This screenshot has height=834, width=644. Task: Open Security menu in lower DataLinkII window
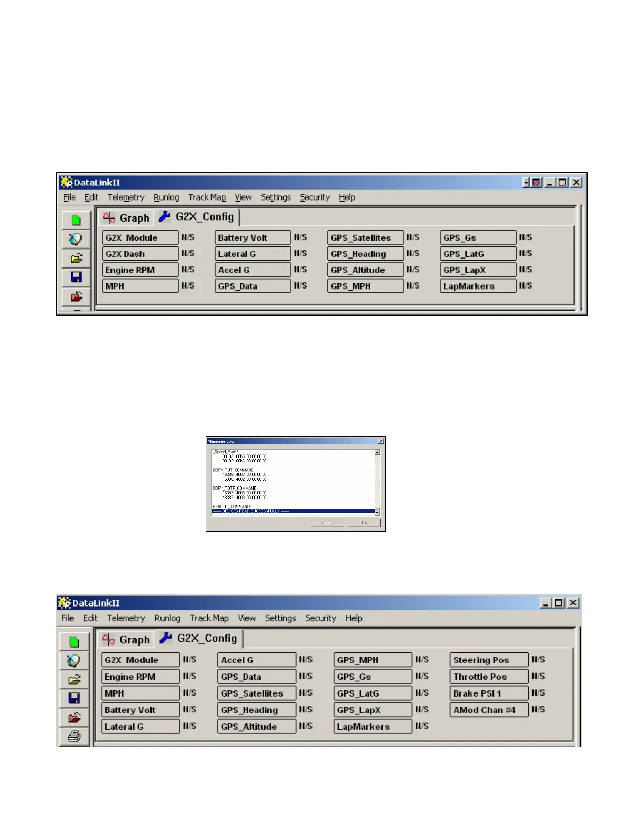[320, 618]
